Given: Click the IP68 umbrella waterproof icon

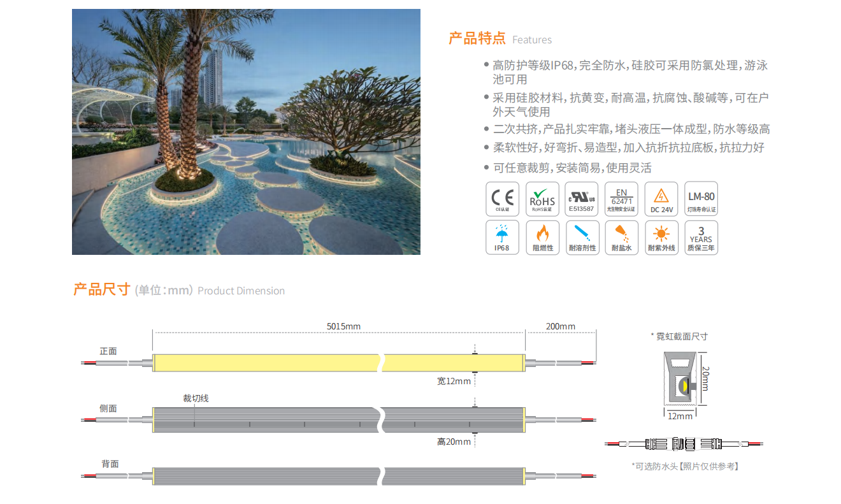Looking at the screenshot, I should 502,238.
